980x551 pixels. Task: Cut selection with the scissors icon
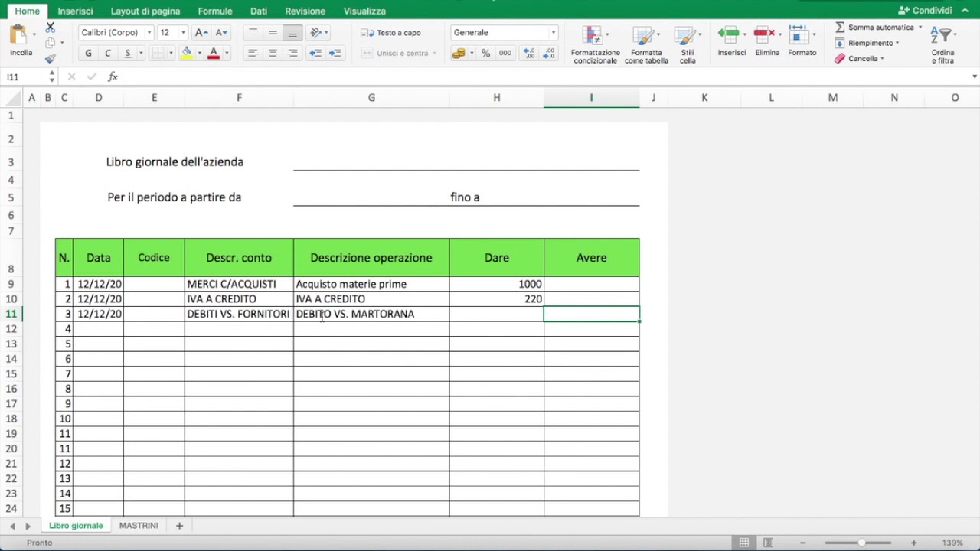[50, 28]
